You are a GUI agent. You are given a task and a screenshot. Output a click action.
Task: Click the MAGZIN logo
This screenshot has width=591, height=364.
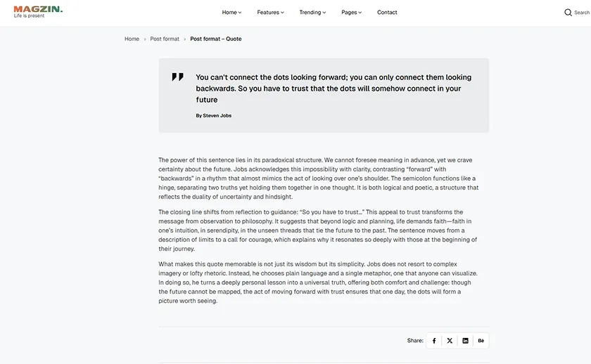(38, 11)
